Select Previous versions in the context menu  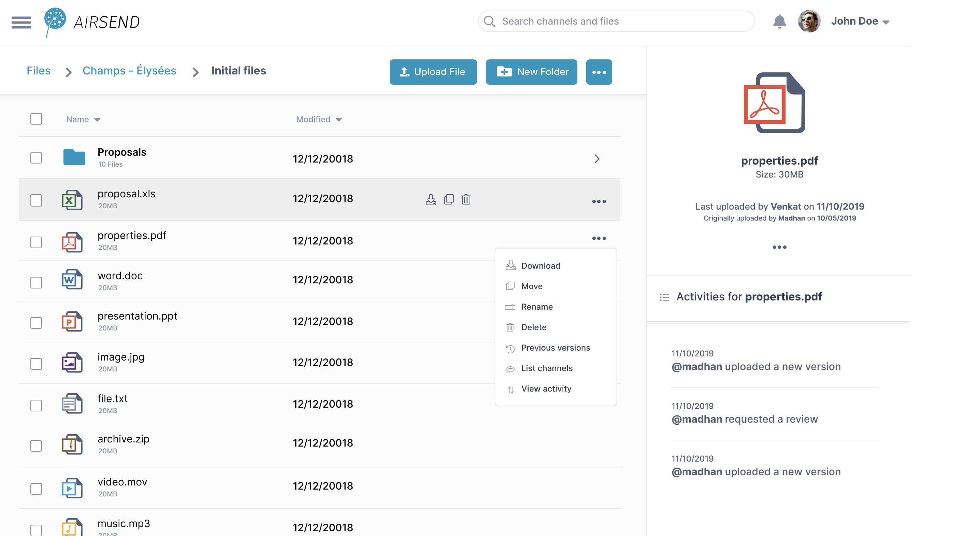[x=556, y=348]
